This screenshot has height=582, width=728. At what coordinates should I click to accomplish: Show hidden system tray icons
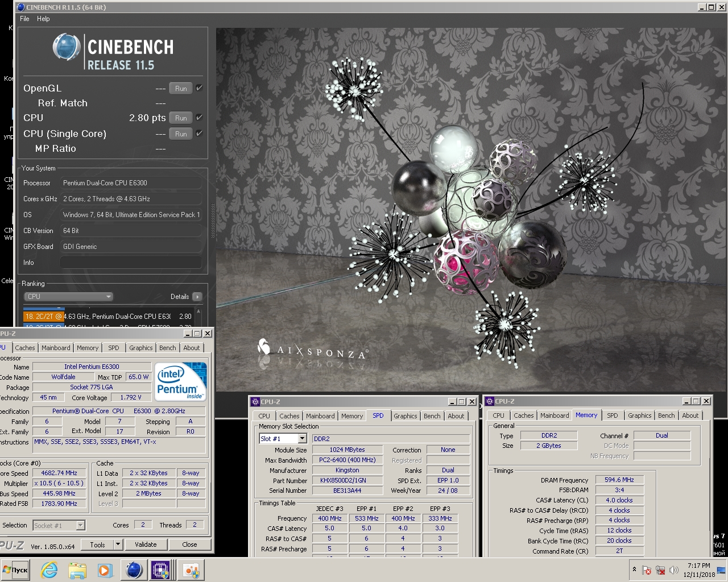(634, 569)
